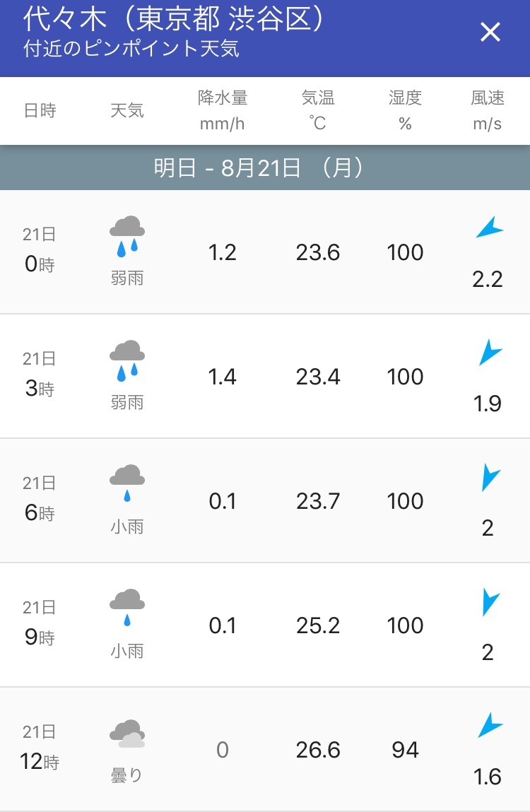530x812 pixels.
Task: Select the 湿度 % column header
Action: 405,111
